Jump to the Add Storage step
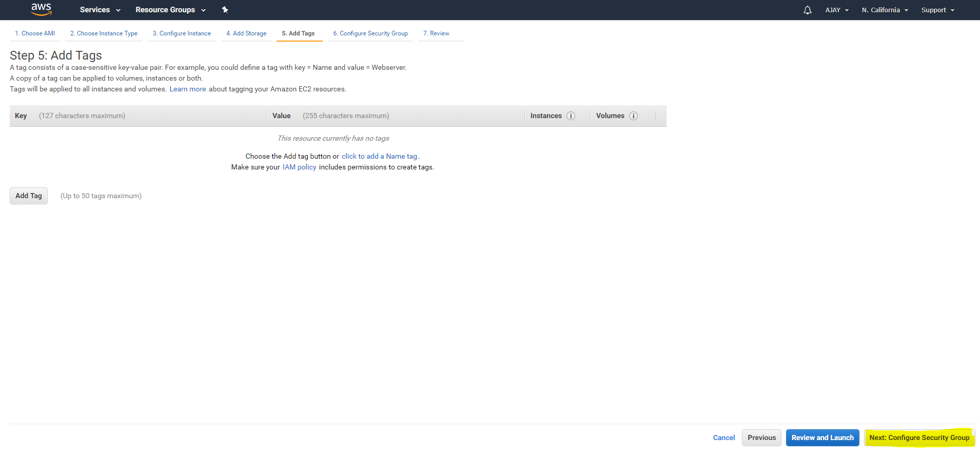980x455 pixels. [246, 33]
